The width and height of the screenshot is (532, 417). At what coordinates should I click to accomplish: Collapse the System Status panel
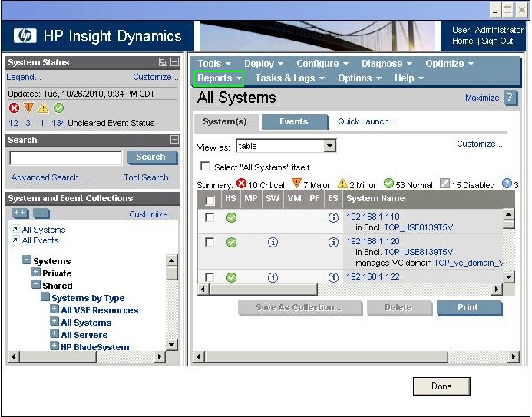174,62
